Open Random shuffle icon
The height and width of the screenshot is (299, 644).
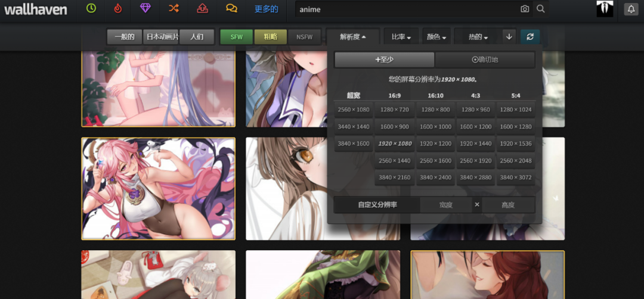[174, 8]
